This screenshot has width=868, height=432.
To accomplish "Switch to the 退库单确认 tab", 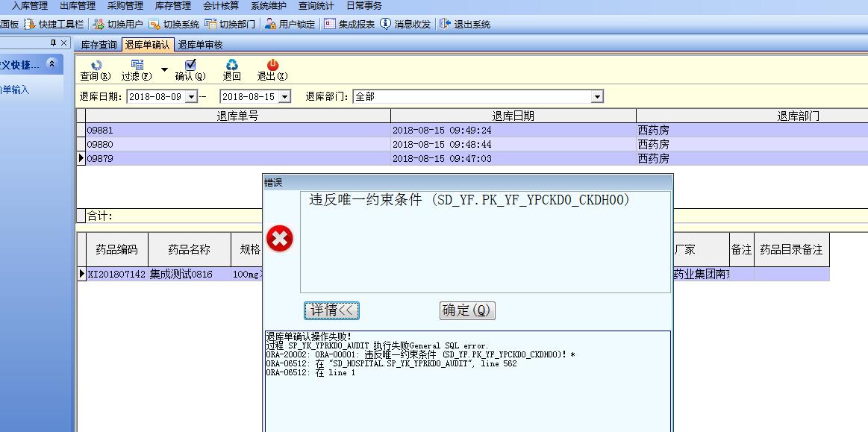I will click(148, 45).
